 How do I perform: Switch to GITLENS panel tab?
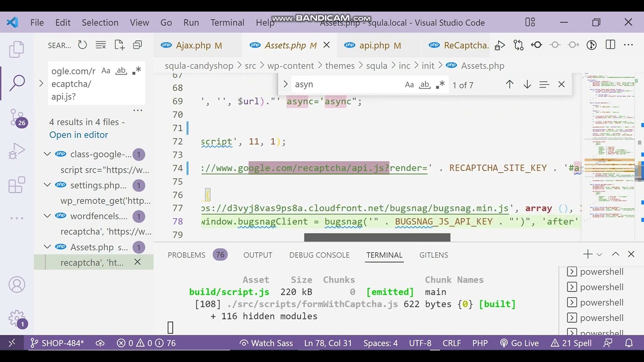point(434,255)
